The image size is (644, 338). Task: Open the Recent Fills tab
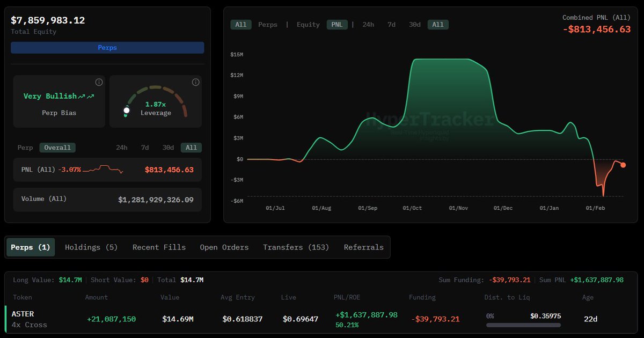[x=159, y=247]
